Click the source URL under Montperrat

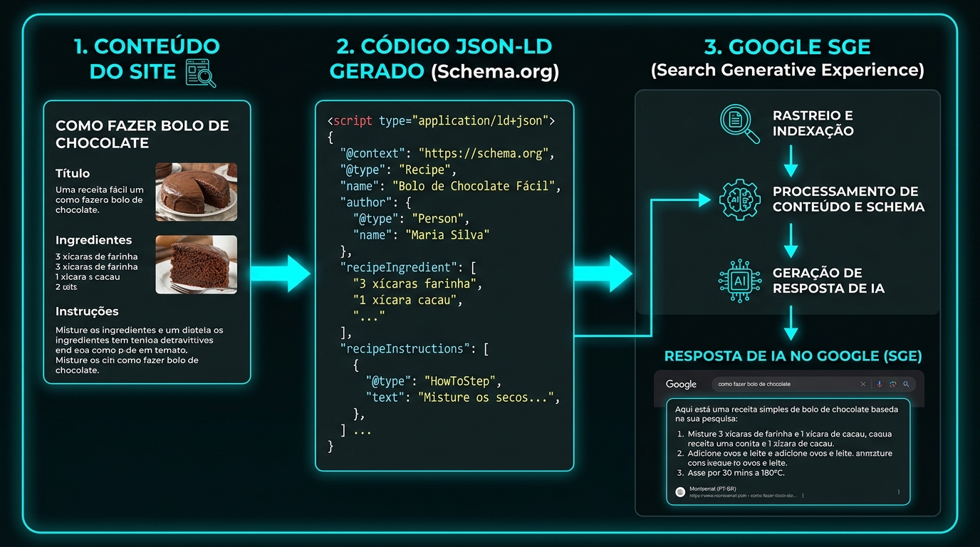point(743,495)
